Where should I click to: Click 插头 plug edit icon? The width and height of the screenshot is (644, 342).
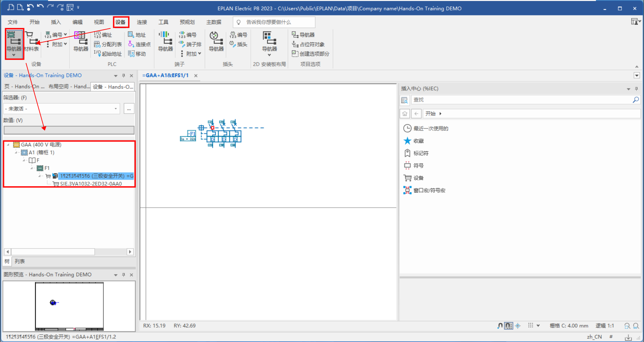tap(239, 44)
